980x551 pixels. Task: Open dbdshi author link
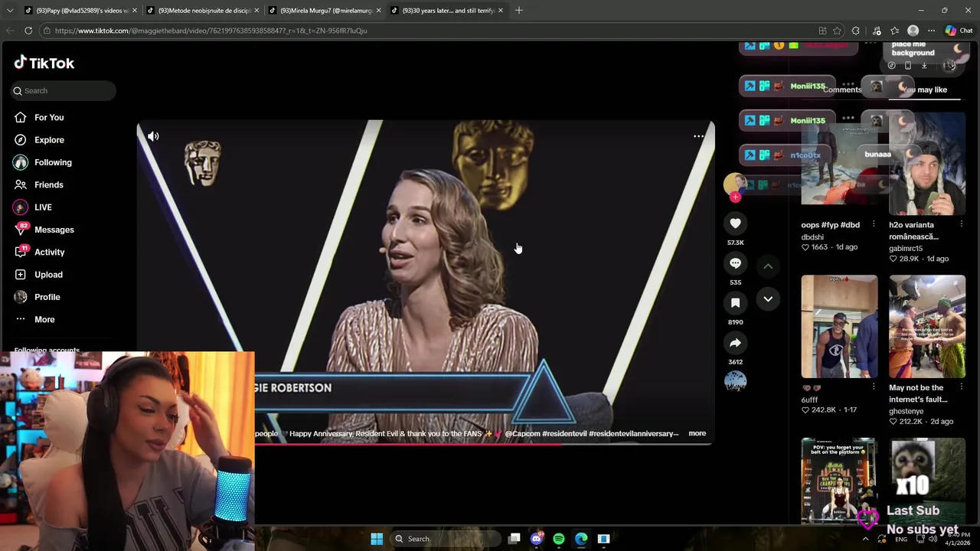coord(813,236)
